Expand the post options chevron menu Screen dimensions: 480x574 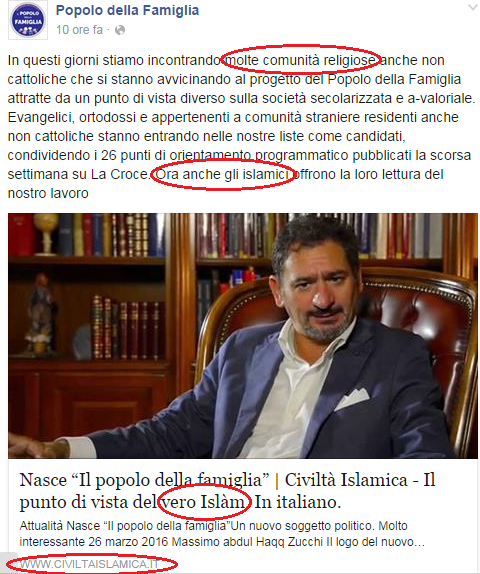[x=473, y=7]
